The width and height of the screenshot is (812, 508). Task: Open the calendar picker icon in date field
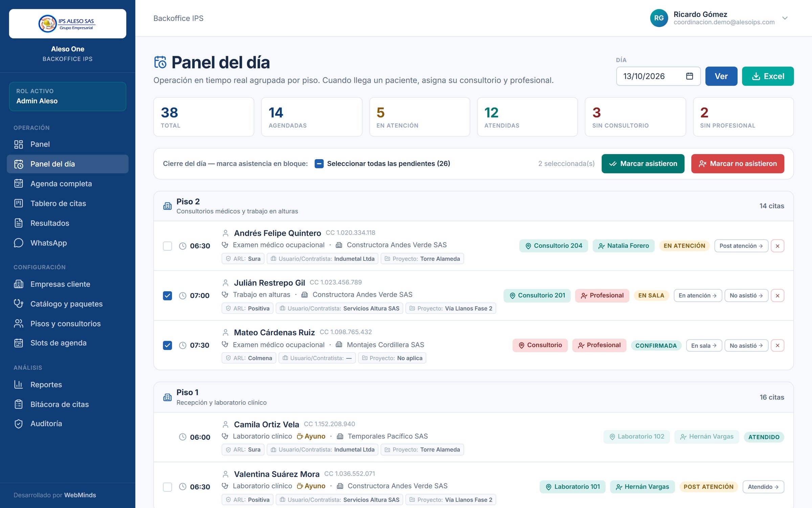click(x=689, y=76)
